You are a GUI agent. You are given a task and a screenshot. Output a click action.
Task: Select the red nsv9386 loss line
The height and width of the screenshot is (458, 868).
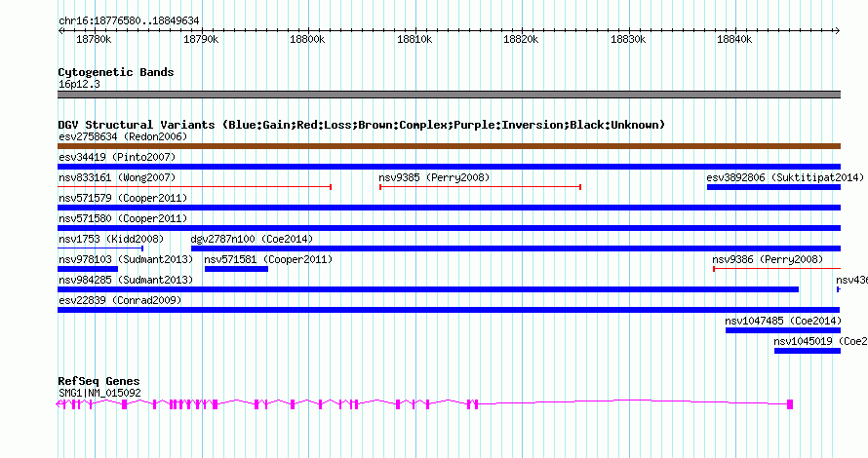[x=776, y=269]
